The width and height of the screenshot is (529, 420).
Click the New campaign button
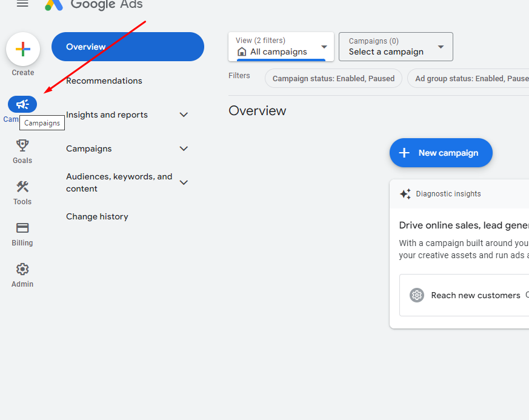point(441,153)
